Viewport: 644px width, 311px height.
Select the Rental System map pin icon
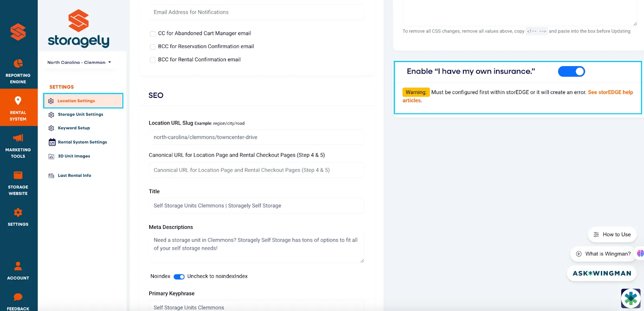(18, 101)
